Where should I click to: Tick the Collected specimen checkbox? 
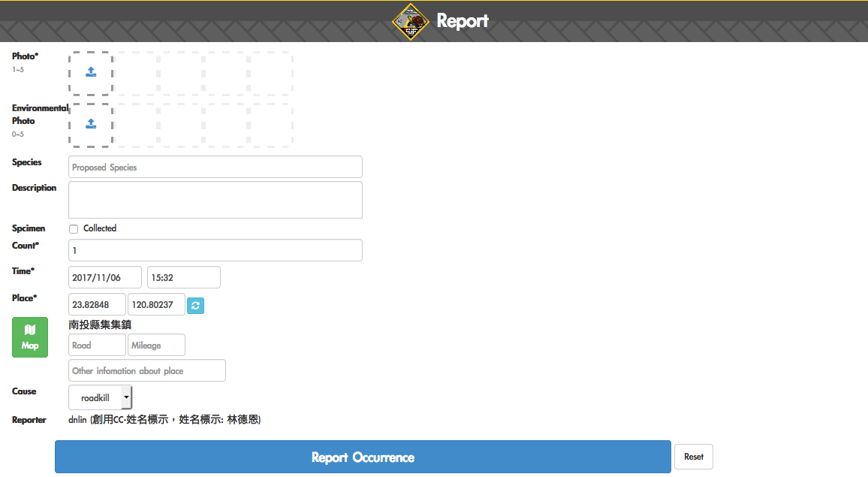(74, 229)
